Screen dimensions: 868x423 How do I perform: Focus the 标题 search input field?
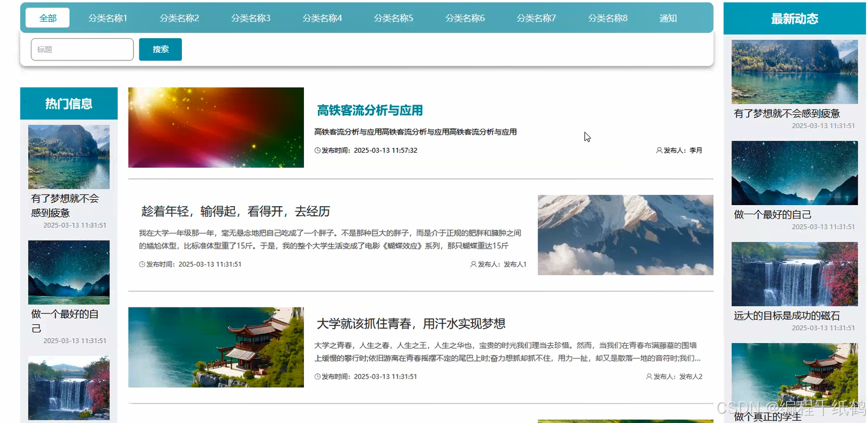(82, 49)
